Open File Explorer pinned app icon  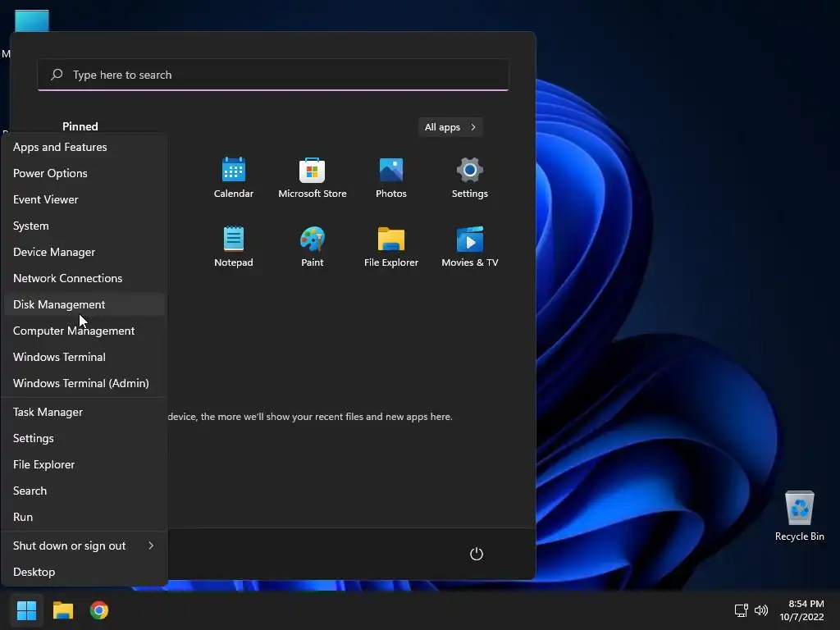tap(391, 239)
